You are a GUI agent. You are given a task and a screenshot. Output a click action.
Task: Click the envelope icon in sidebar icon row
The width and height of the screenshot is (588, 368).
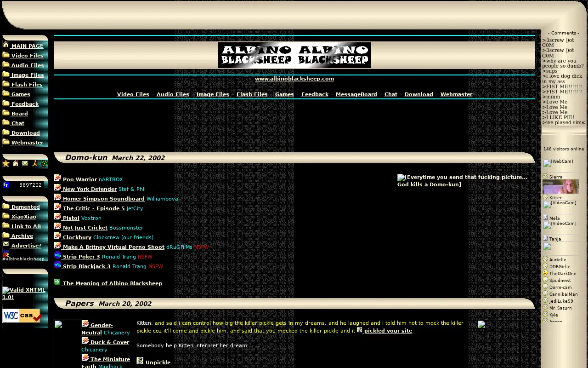click(25, 163)
